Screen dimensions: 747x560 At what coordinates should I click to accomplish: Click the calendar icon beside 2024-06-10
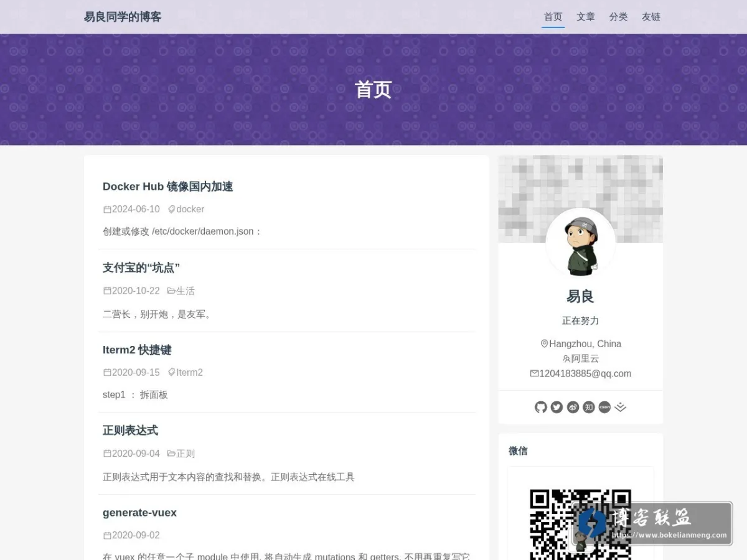[x=107, y=209]
